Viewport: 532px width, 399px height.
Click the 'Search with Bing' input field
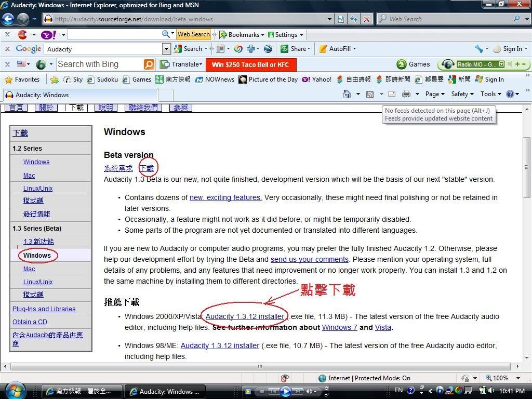[x=100, y=64]
